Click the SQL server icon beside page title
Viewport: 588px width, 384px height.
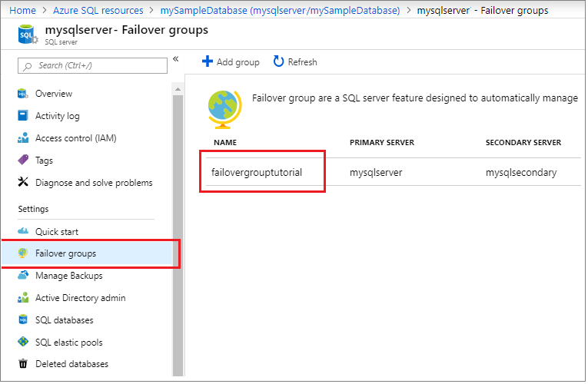[x=28, y=35]
